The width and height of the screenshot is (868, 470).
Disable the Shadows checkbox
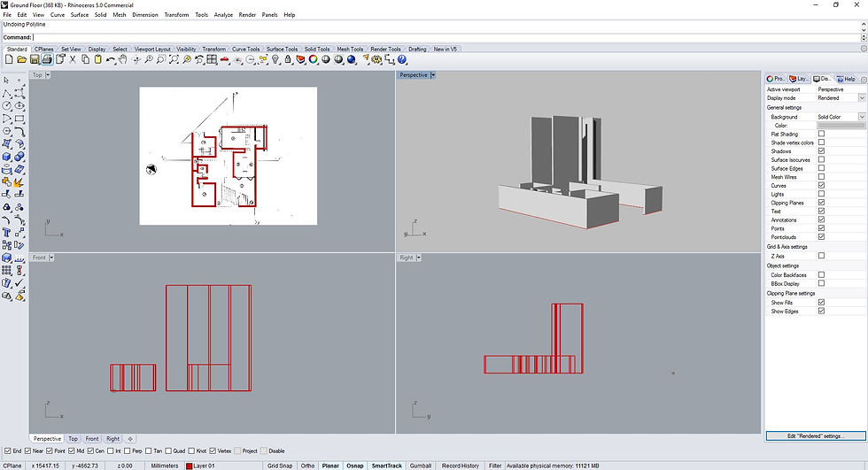pos(822,151)
